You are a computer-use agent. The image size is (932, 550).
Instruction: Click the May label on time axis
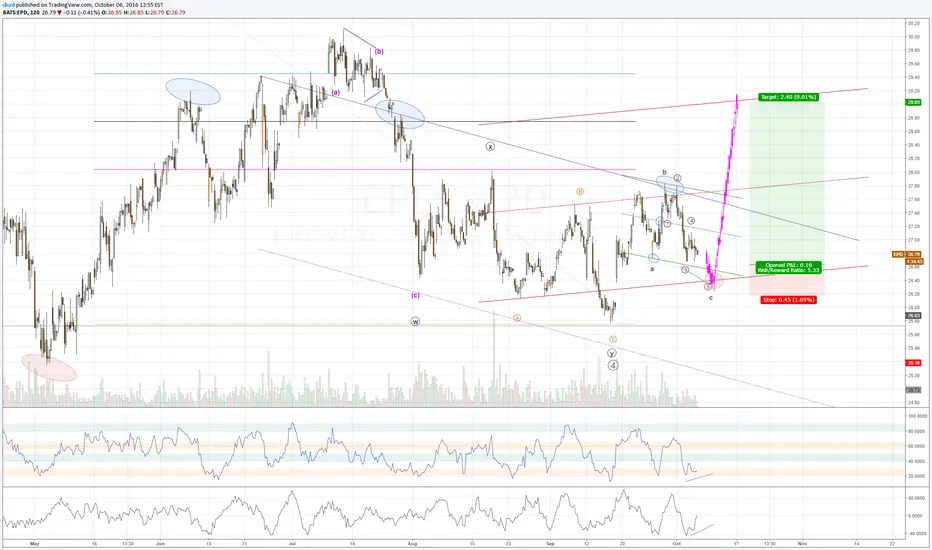click(34, 543)
